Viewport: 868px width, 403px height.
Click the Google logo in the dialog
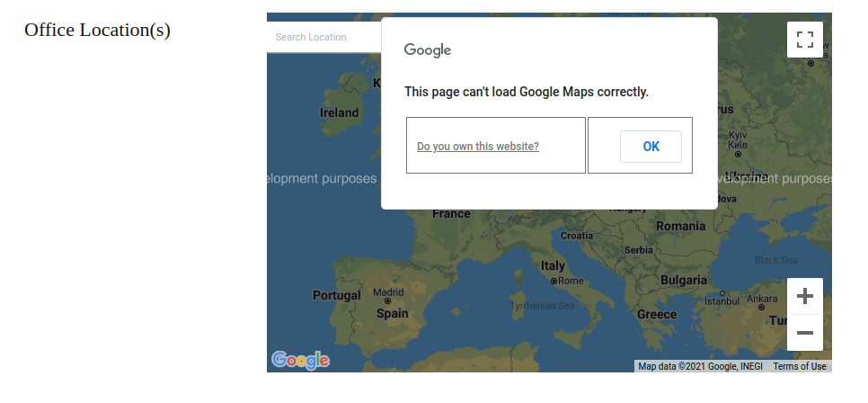click(428, 50)
